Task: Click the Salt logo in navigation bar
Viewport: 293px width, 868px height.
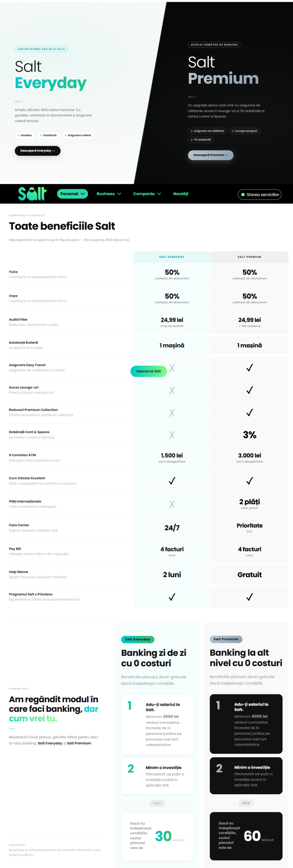Action: pos(32,194)
